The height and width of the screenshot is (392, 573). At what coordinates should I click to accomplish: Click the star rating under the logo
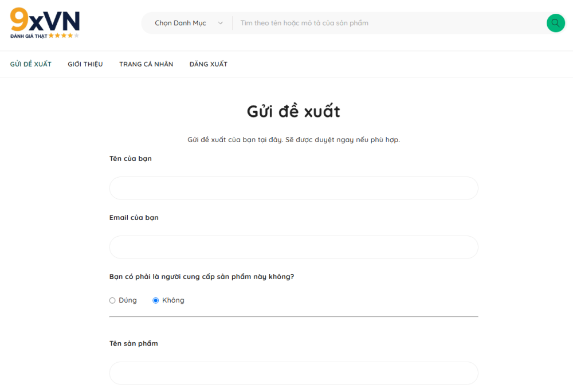[x=64, y=36]
